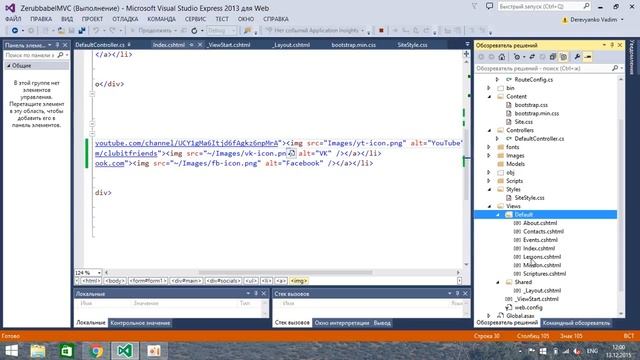Switch to the Вывод tab

pos(382,323)
